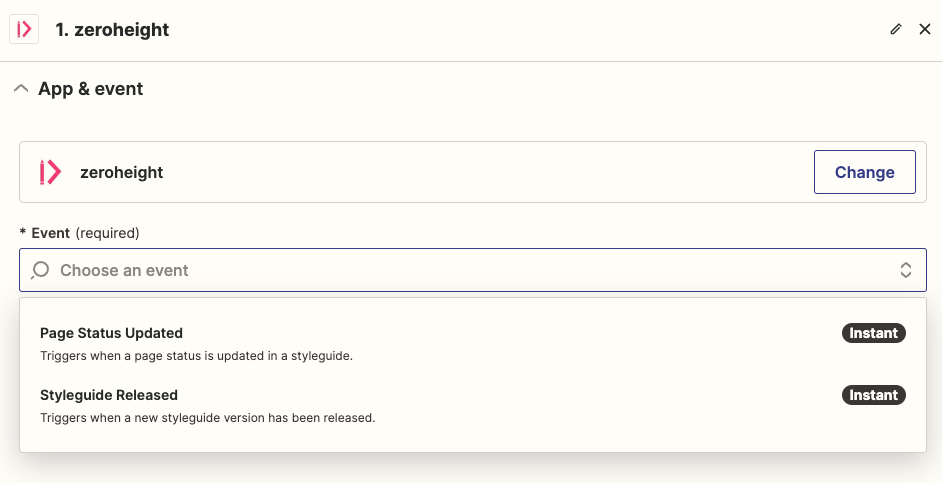Toggle the Event dropdown up-down arrows
The width and height of the screenshot is (942, 483).
(x=905, y=270)
